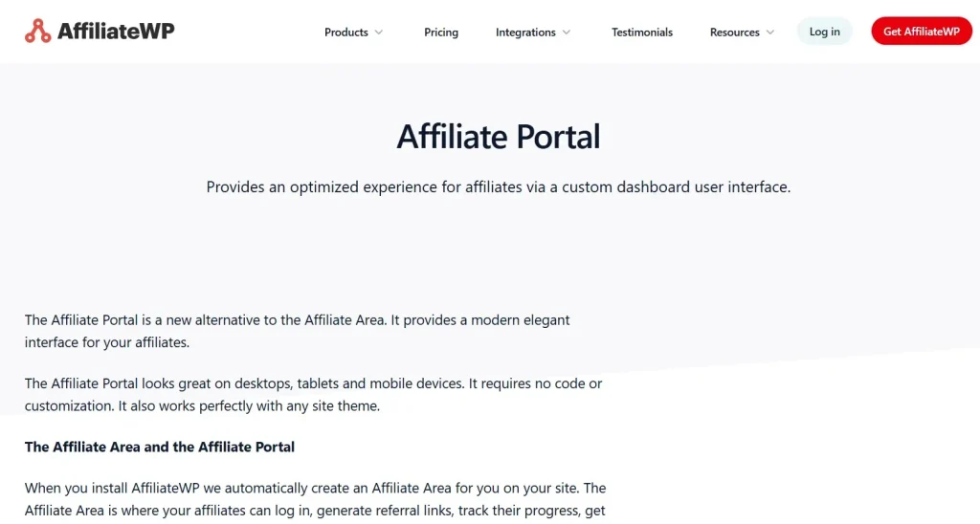Click the paragraph starting When you install AffiliateWP
Image resolution: width=980 pixels, height=524 pixels.
pos(315,499)
